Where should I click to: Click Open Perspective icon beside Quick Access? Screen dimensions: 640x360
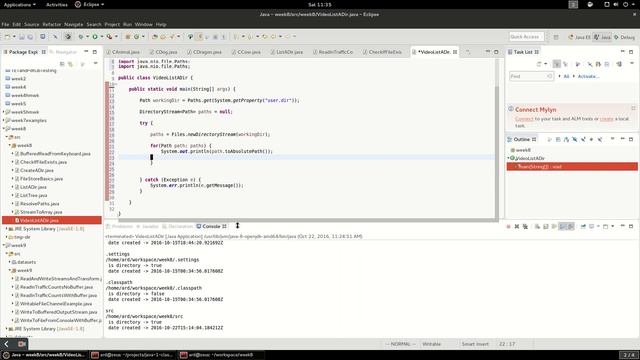(556, 37)
